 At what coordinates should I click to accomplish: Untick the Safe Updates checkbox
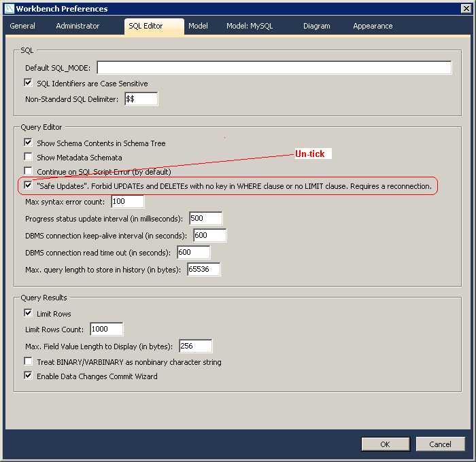(28, 185)
